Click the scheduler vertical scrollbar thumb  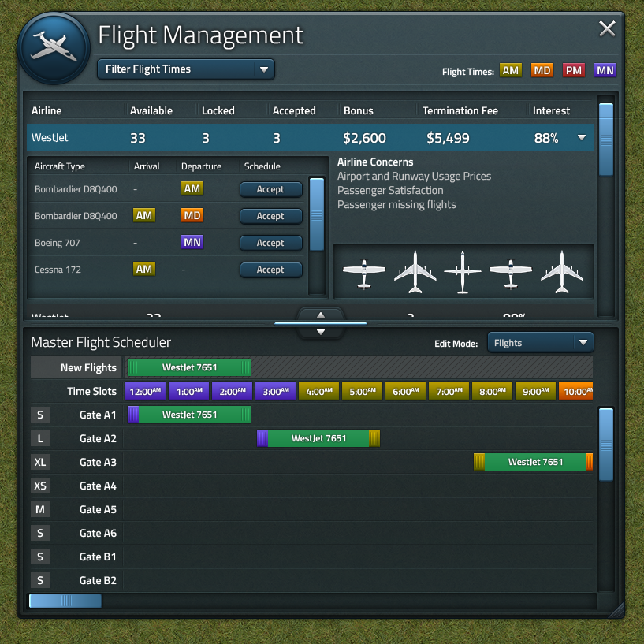[x=606, y=445]
